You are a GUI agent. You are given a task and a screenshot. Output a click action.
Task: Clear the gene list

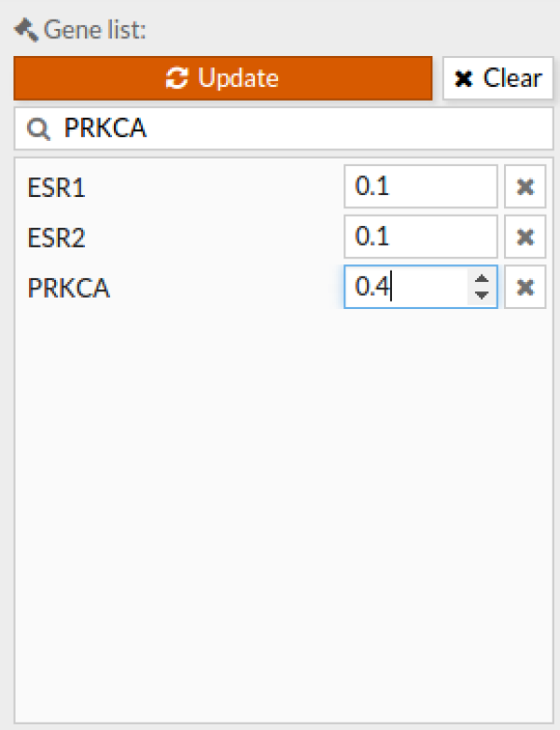[x=497, y=78]
